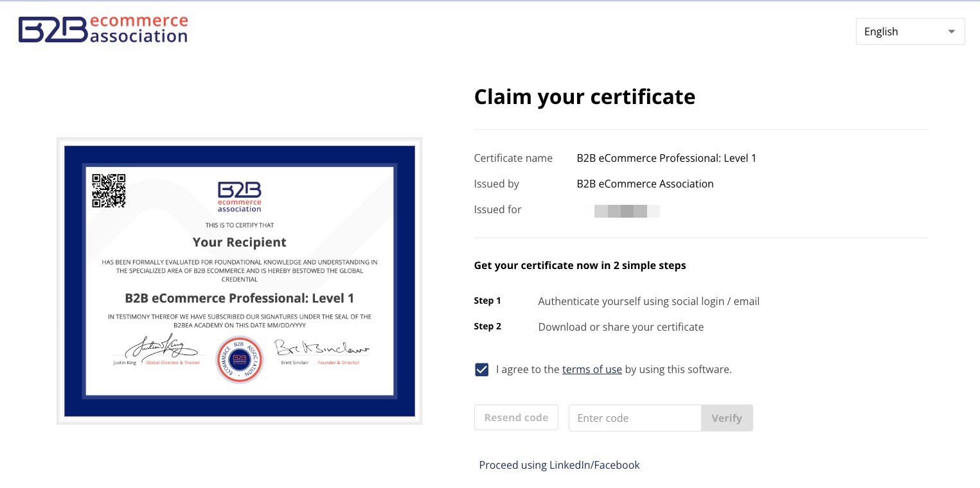Open the English language dropdown

click(910, 31)
